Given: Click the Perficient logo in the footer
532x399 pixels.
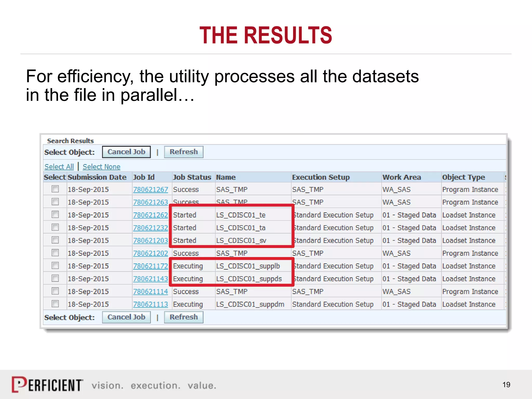Looking at the screenshot, I should tap(47, 384).
